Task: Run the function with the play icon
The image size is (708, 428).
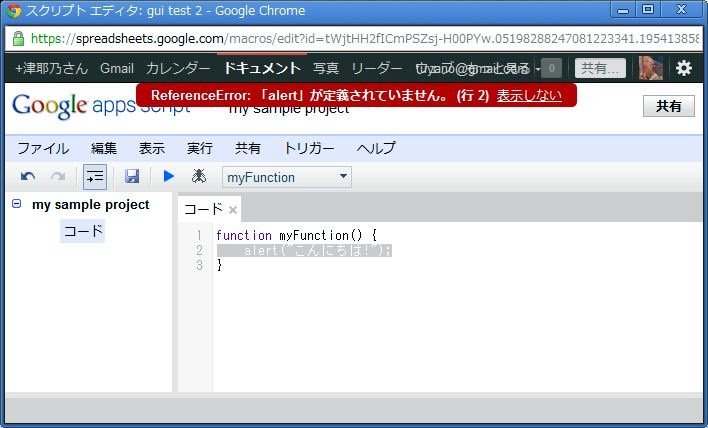Action: [168, 177]
